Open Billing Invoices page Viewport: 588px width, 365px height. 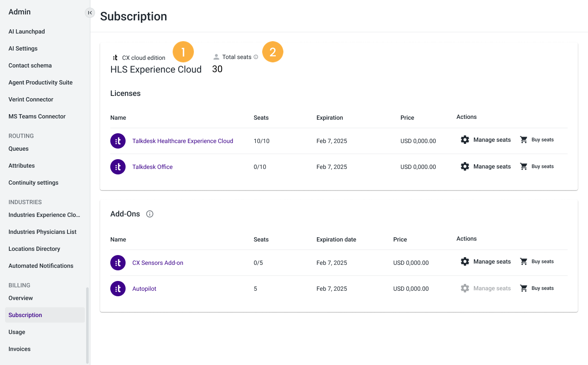pos(20,349)
